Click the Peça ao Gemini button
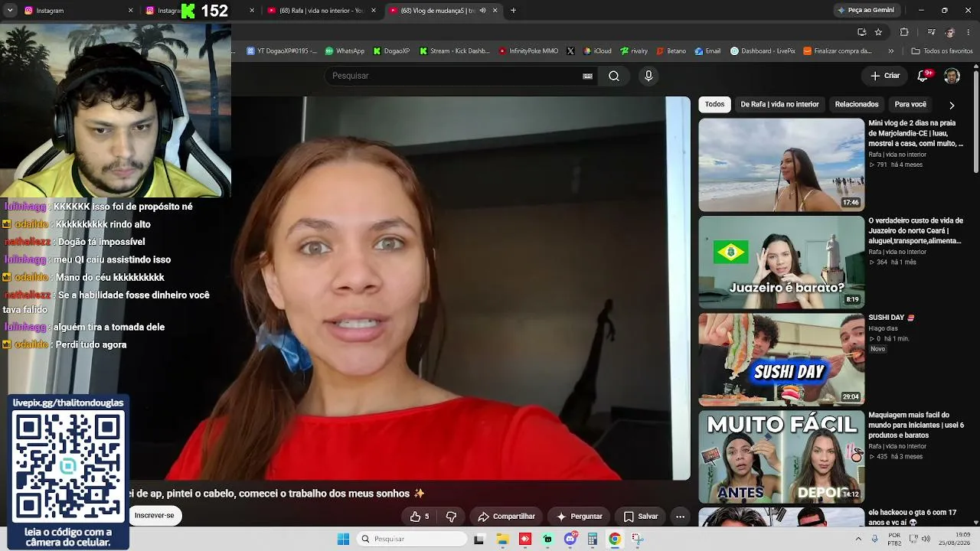 [x=866, y=10]
